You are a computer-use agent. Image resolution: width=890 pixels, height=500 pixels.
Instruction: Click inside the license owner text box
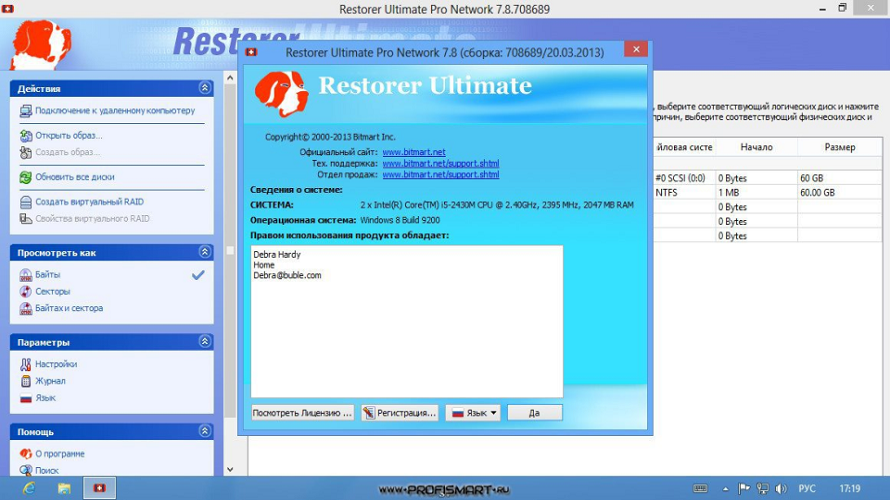406,321
